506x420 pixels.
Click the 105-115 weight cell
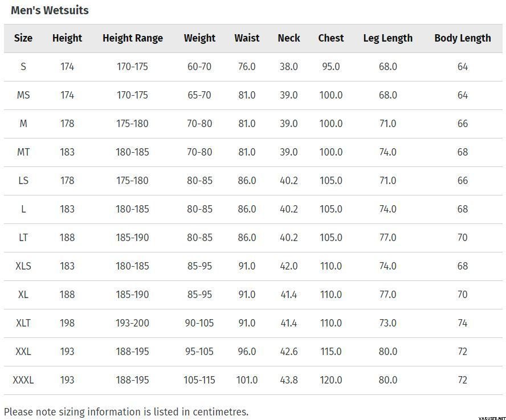199,380
